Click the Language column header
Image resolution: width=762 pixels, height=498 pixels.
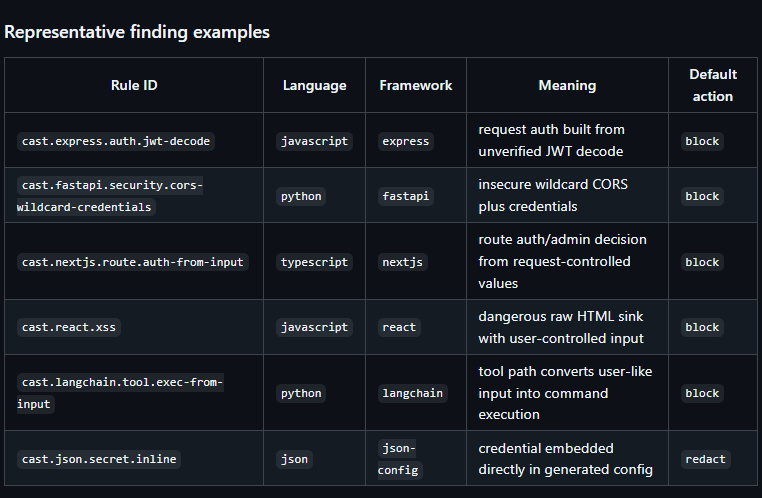point(314,86)
